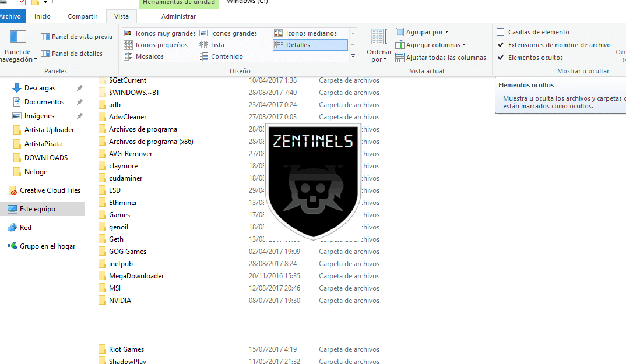Choose Iconos grandes layout
626x364 pixels.
coord(228,33)
